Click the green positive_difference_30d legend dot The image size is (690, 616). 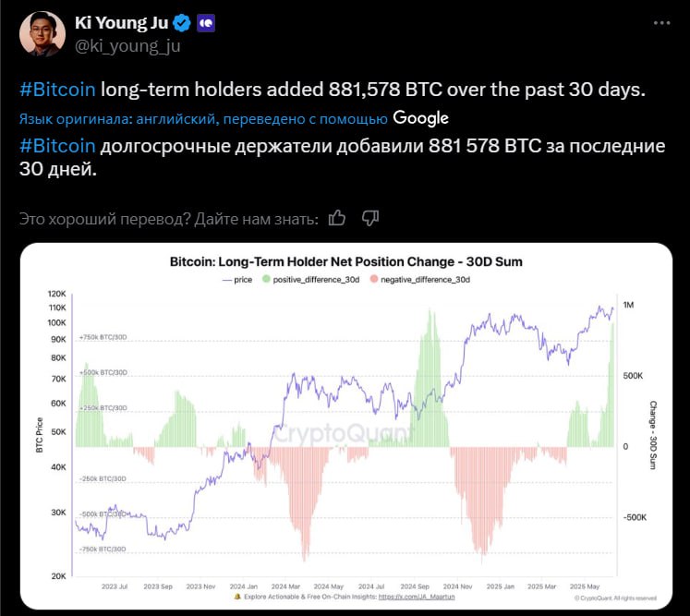point(266,279)
